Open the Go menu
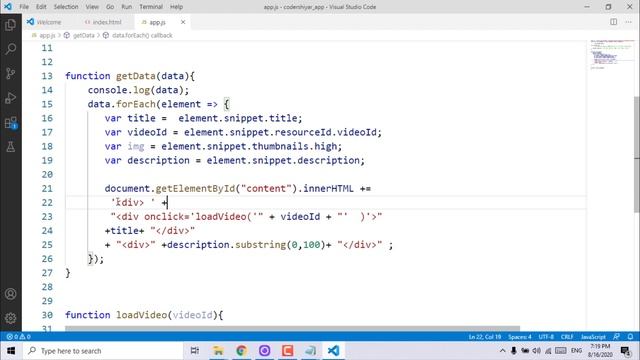 [x=110, y=7]
